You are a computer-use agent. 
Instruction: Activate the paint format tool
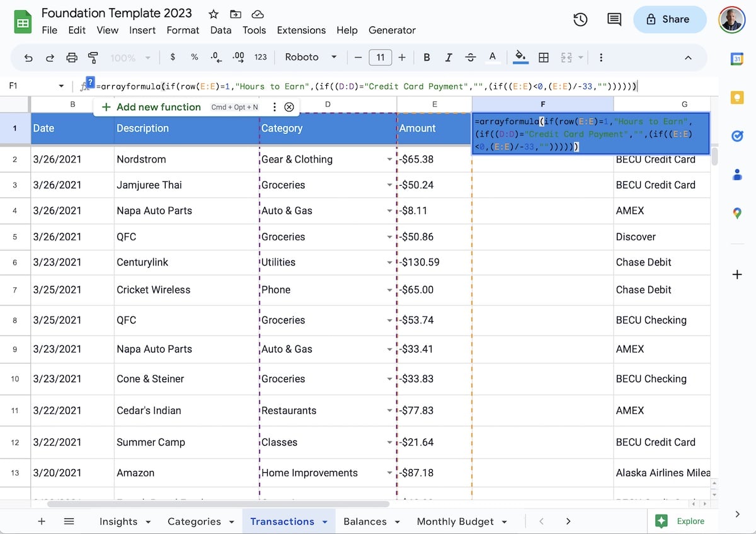(x=93, y=57)
